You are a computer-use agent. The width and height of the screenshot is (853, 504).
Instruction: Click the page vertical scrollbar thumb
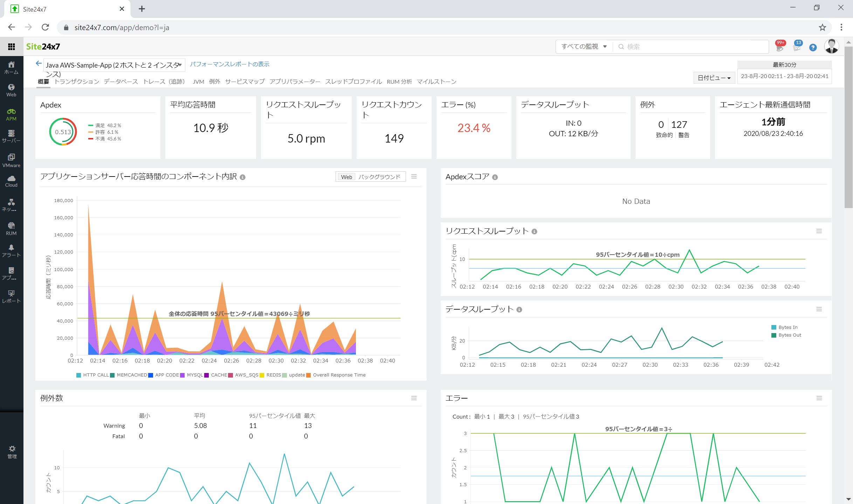848,127
